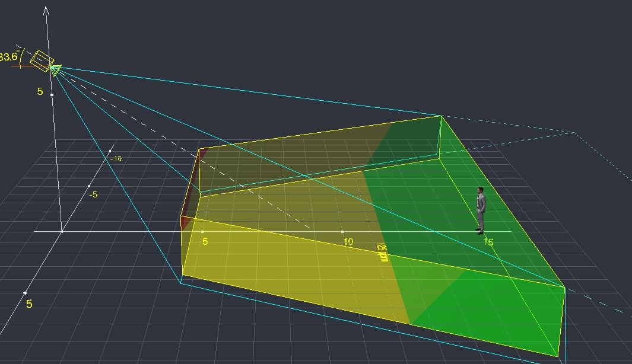Click the rotated yellow text at zone boundary
Viewport: 632px width, 364px height.
[x=383, y=253]
